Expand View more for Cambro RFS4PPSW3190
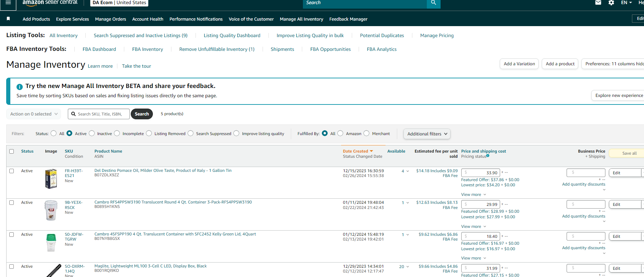The height and width of the screenshot is (277, 644). [474, 226]
